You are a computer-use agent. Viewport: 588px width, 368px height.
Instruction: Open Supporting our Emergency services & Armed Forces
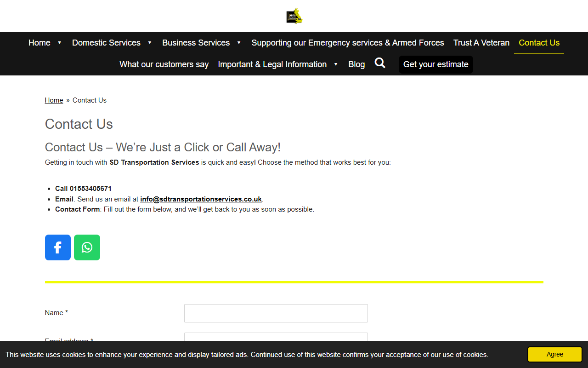[348, 43]
